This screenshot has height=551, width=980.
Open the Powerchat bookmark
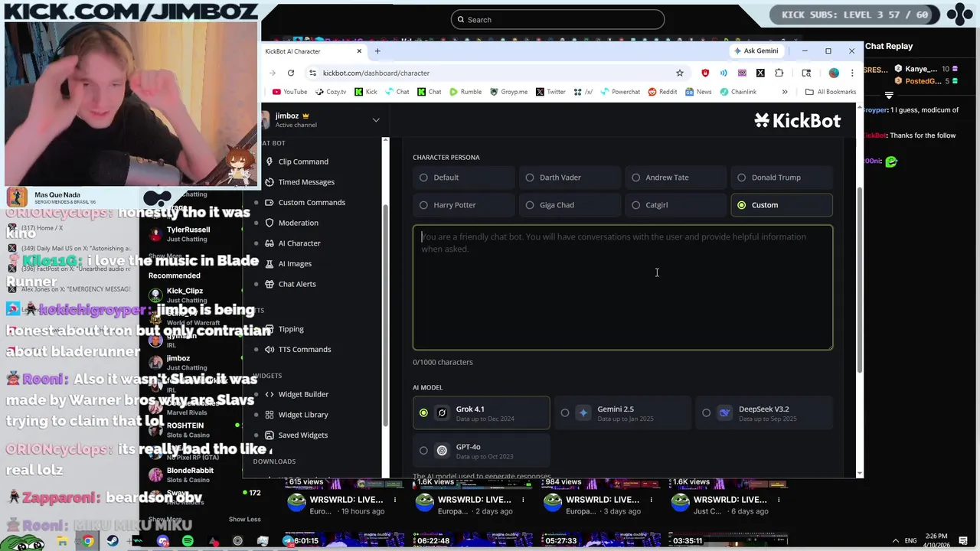click(x=619, y=92)
